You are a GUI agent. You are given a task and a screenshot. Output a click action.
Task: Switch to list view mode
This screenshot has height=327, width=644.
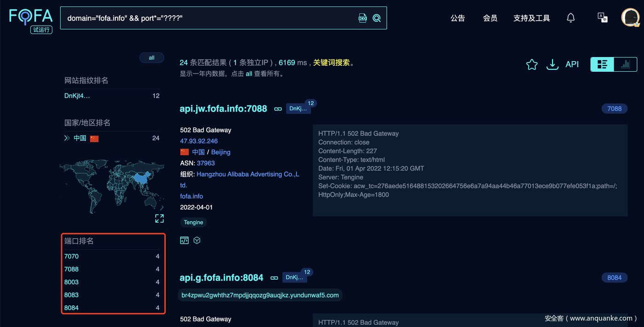click(x=602, y=64)
